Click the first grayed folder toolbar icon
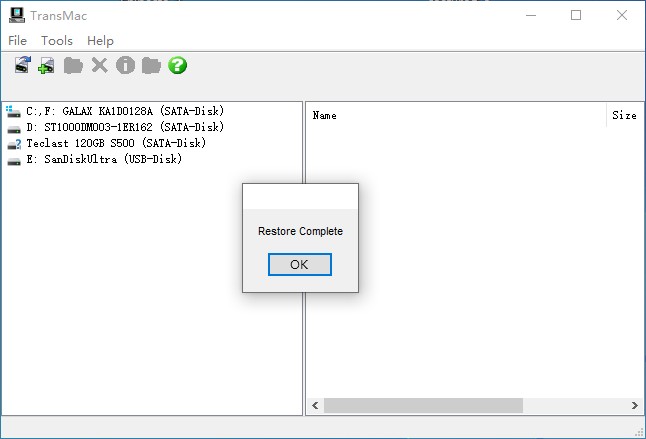 point(73,65)
